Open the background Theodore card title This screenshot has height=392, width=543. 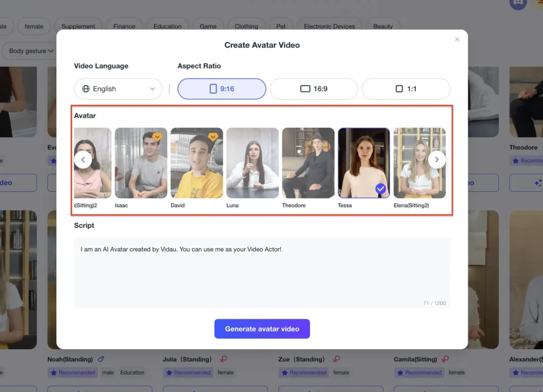523,147
